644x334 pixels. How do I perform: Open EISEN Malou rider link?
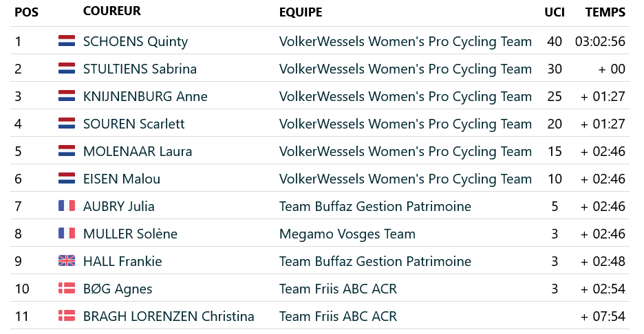pos(121,179)
